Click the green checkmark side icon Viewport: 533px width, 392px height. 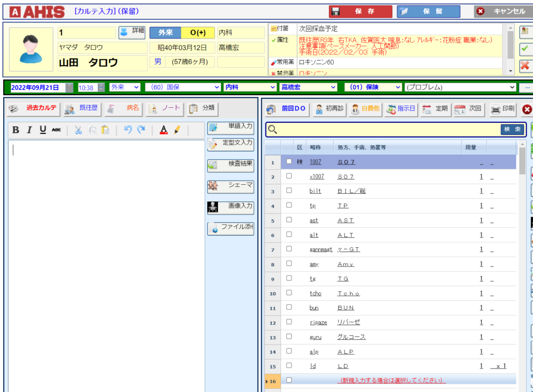525,48
